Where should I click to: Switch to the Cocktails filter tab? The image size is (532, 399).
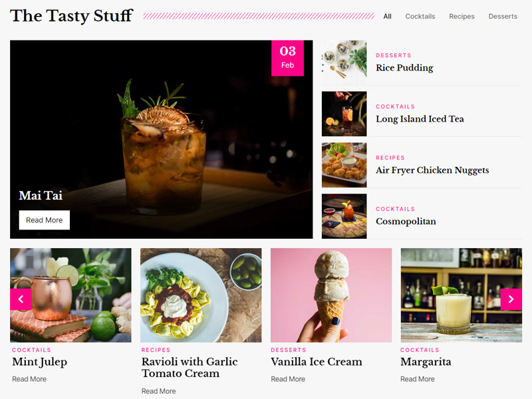point(420,16)
